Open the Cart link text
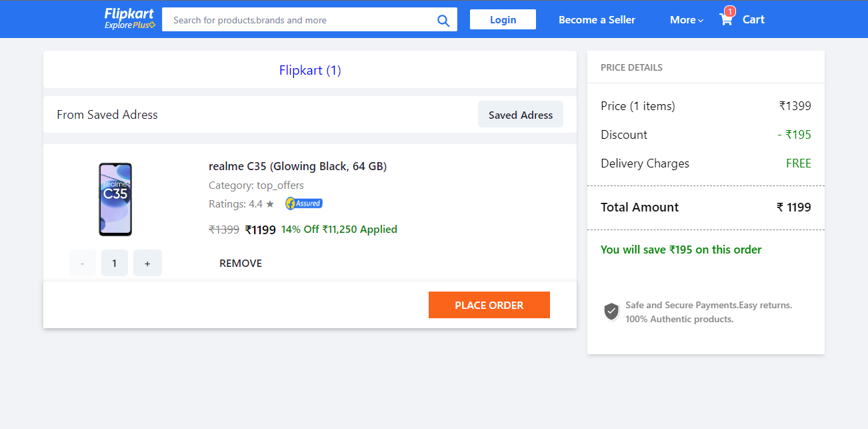The height and width of the screenshot is (429, 868). tap(753, 19)
